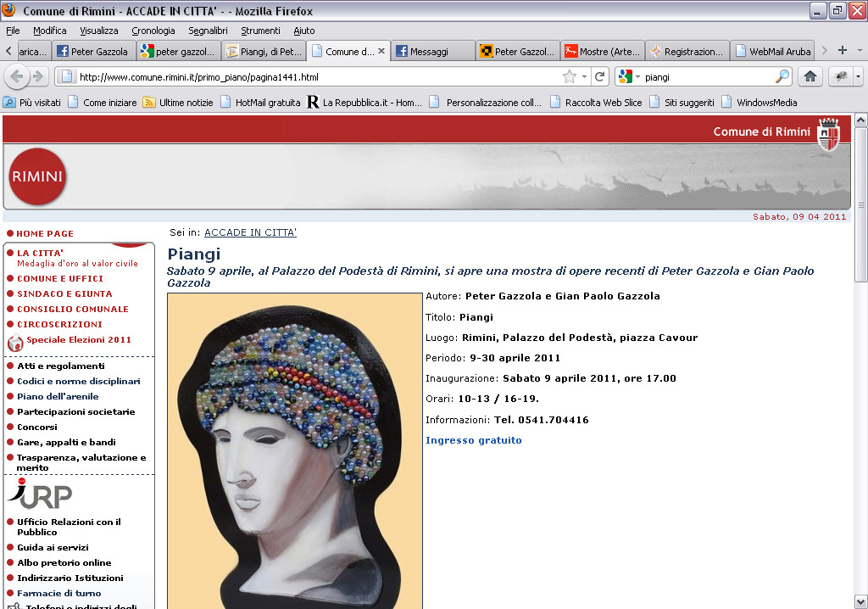This screenshot has width=868, height=609.
Task: Open the File menu
Action: click(13, 31)
